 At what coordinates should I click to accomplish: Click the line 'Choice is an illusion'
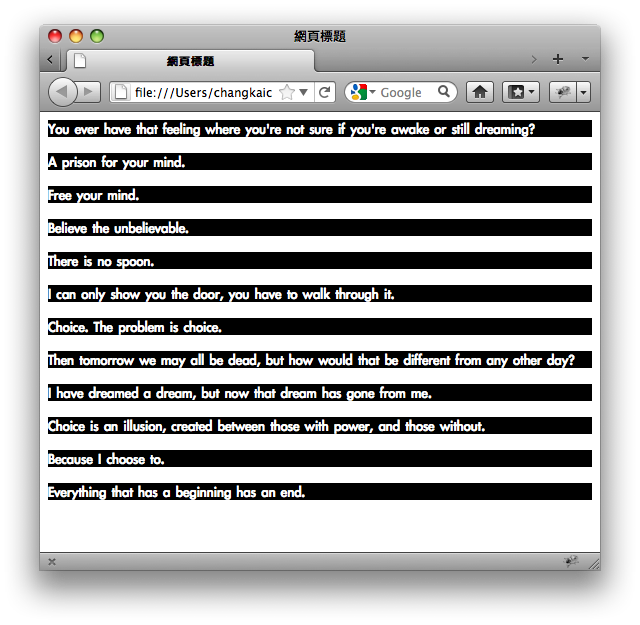pos(320,426)
